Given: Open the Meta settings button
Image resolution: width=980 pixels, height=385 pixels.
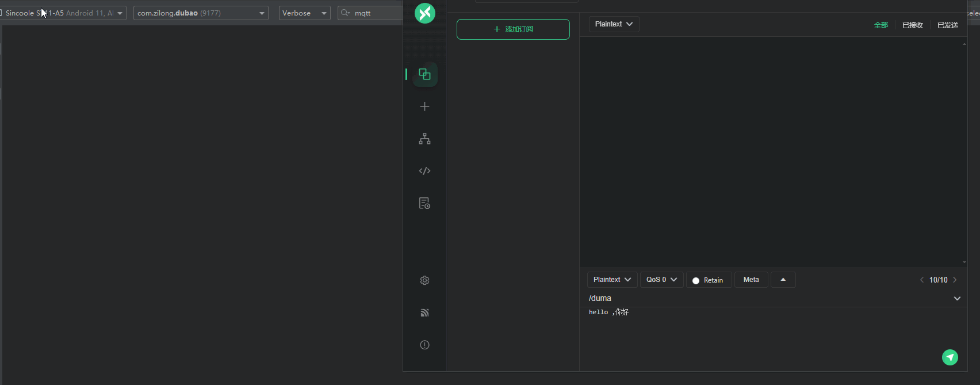Looking at the screenshot, I should pos(751,280).
